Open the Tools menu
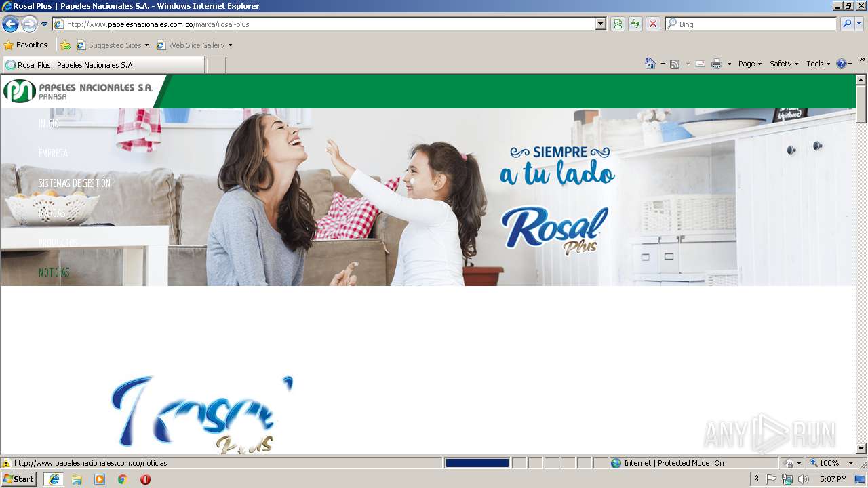Screen dimensions: 868x488 pos(818,64)
